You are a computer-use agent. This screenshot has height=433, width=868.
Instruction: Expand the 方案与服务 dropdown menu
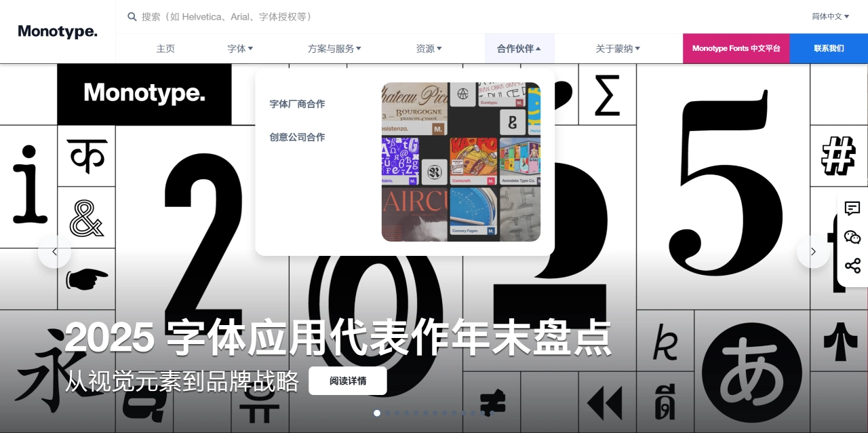pyautogui.click(x=334, y=49)
